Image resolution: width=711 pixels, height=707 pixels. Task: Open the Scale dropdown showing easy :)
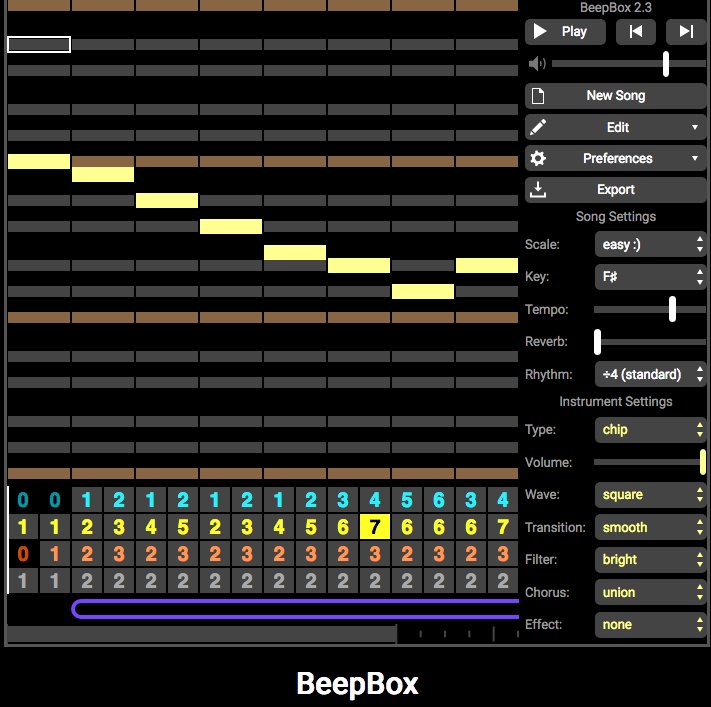[x=650, y=245]
